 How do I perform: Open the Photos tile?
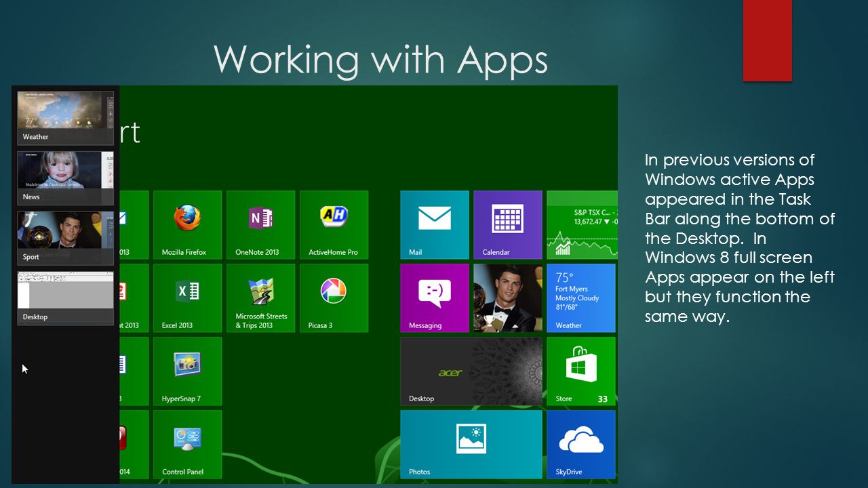(471, 445)
